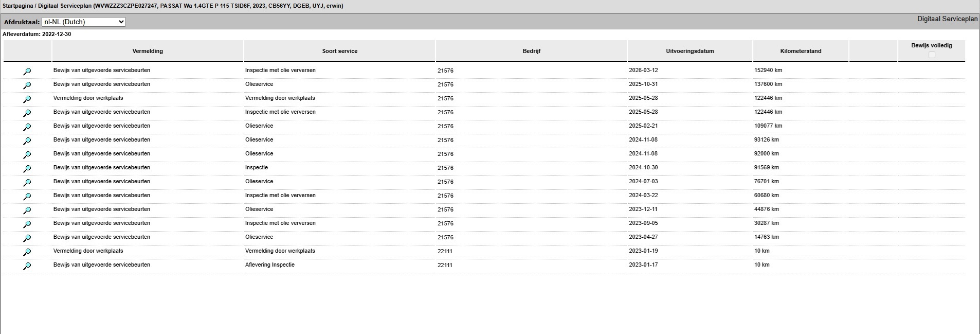Select the Afleverdatum: 2022-12-30 text
This screenshot has height=334, width=980.
coord(37,34)
